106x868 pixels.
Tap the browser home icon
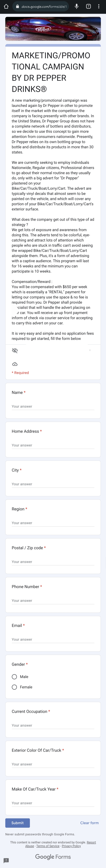(6, 6)
